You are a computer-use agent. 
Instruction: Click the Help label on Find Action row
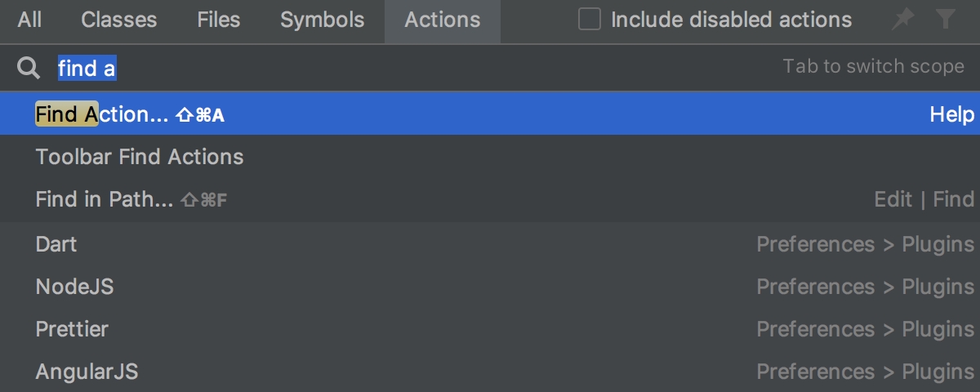(952, 114)
